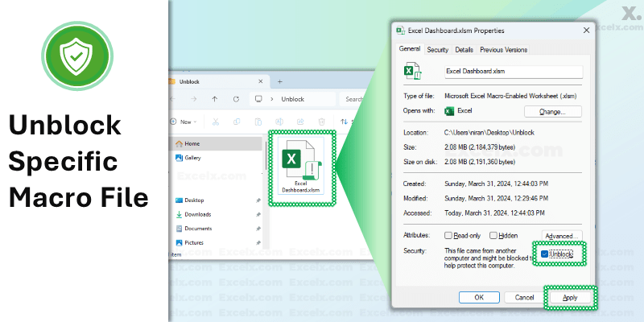Click the Share icon in Explorer toolbar
644x322 pixels.
[x=300, y=122]
